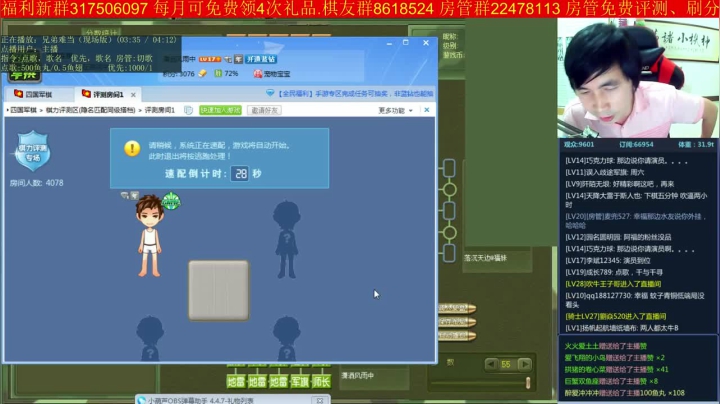Click the 房间人数: 4078 text
The height and width of the screenshot is (404, 720).
point(37,183)
